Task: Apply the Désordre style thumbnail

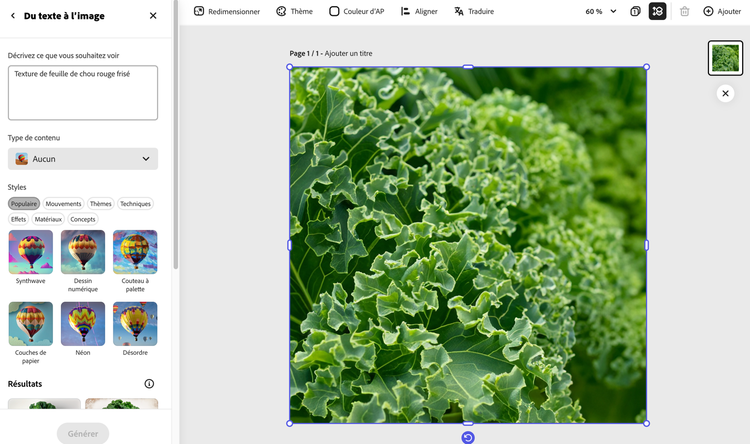Action: point(135,324)
